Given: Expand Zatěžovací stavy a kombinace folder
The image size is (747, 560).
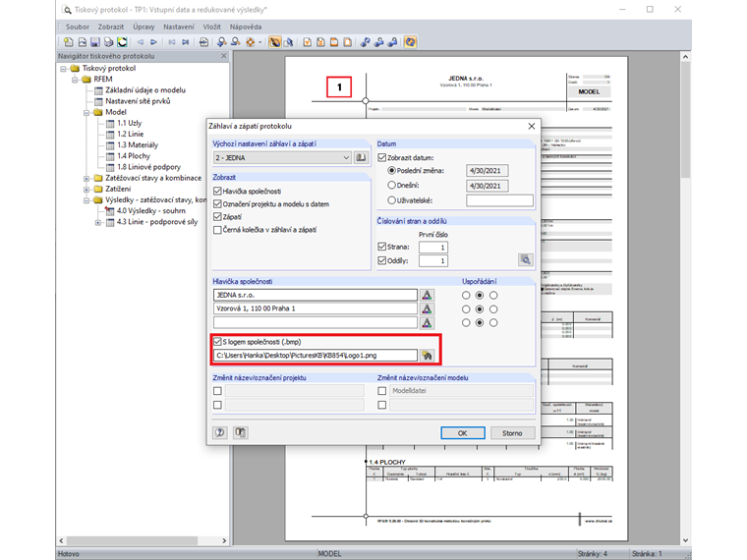Looking at the screenshot, I should pos(86,179).
